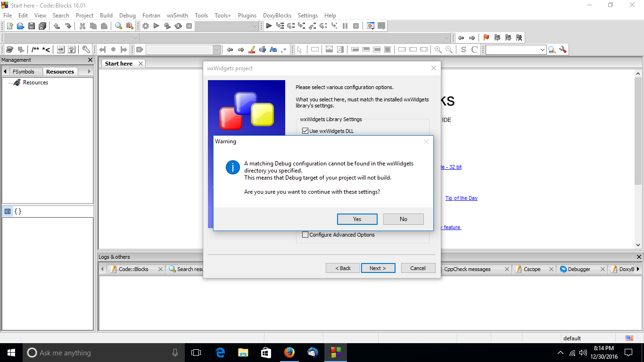The height and width of the screenshot is (362, 644).
Task: Open the wxSmith menu
Action: coord(177,16)
